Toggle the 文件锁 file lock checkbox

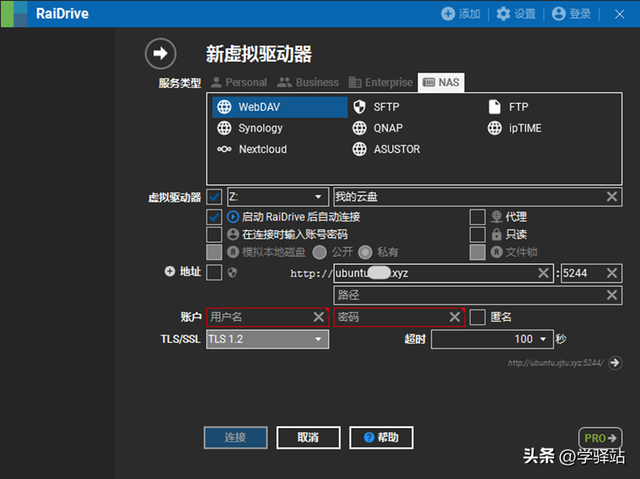coord(477,252)
